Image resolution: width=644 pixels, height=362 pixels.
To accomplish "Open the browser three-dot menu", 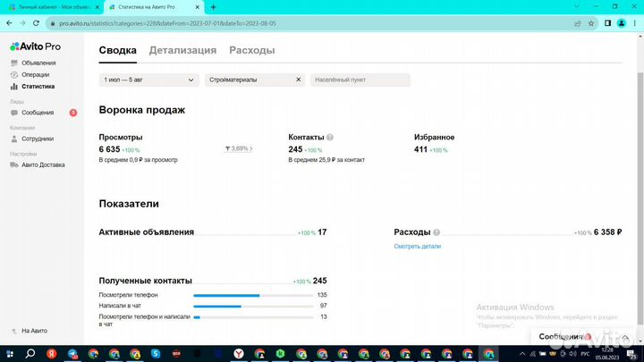I will click(635, 23).
